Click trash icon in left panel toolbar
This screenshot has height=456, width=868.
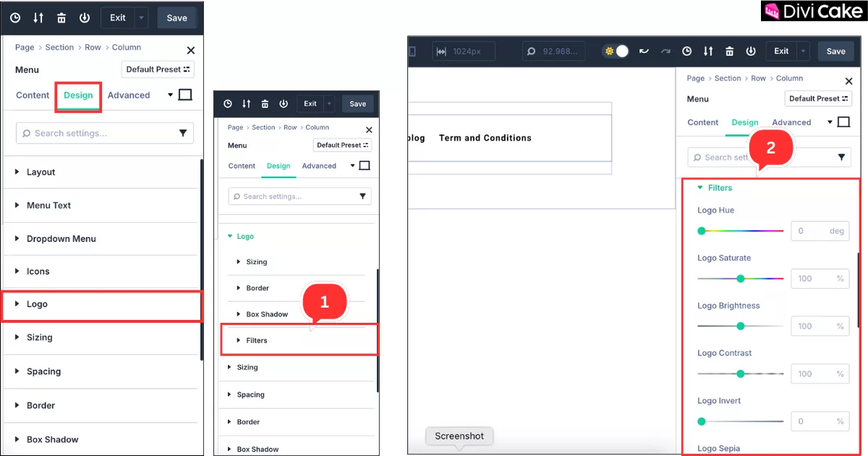coord(61,18)
